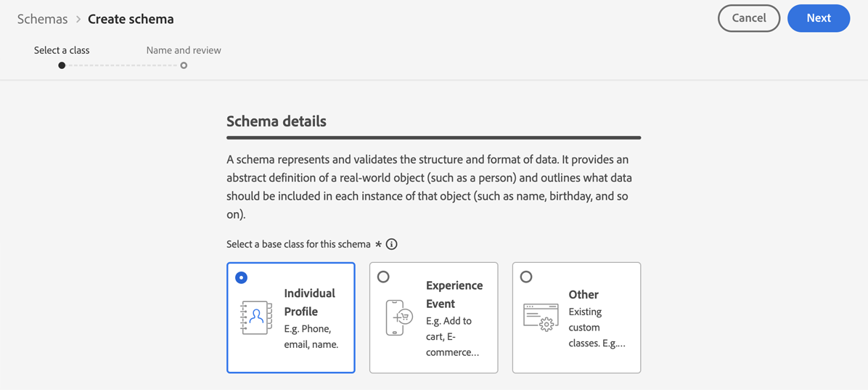Click the breadcrumb chevron after Schemas
The image size is (868, 390).
(78, 20)
